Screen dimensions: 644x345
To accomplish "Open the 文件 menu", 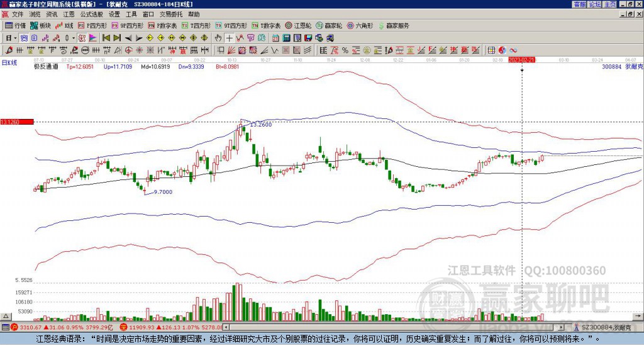I will click(x=17, y=14).
